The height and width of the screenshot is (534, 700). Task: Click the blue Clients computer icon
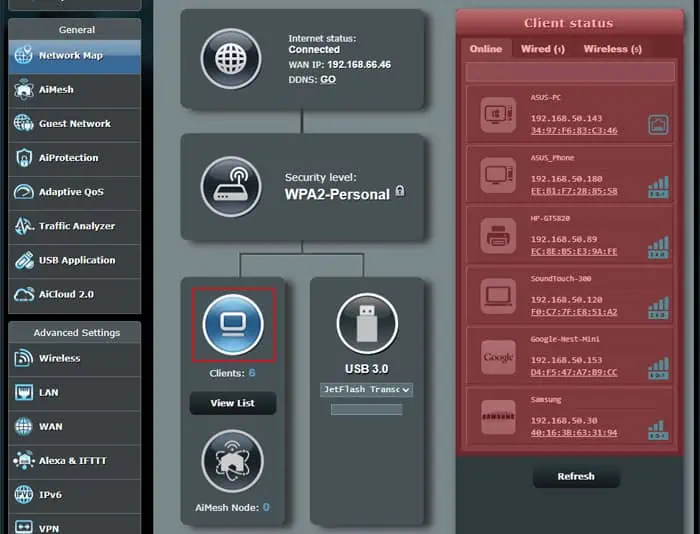coord(233,325)
